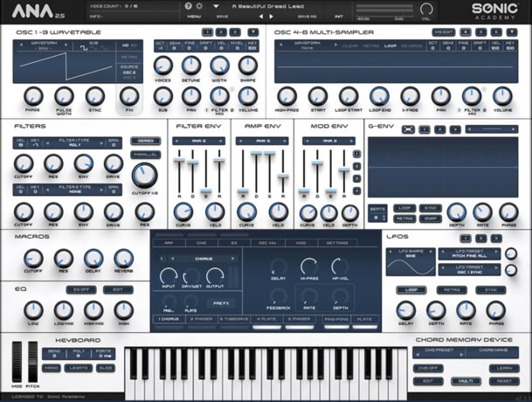Image resolution: width=532 pixels, height=402 pixels.
Task: Click the Cutoff macro knob
Action: click(33, 259)
